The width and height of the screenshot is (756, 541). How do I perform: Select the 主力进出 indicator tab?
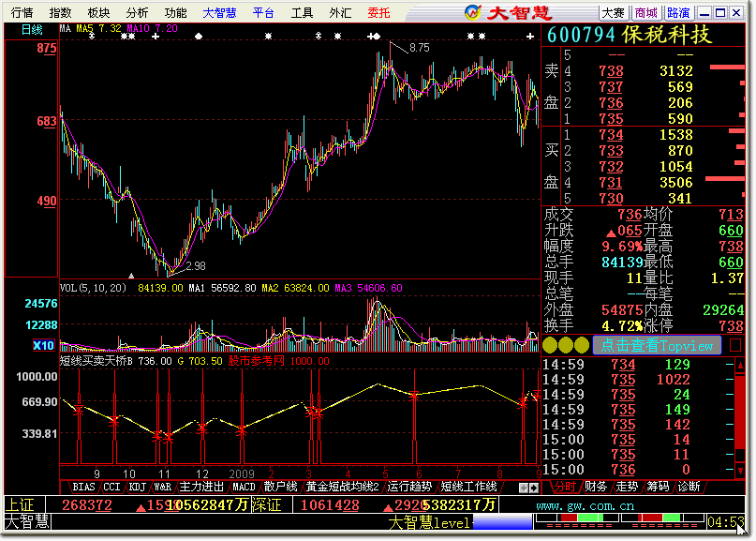201,487
